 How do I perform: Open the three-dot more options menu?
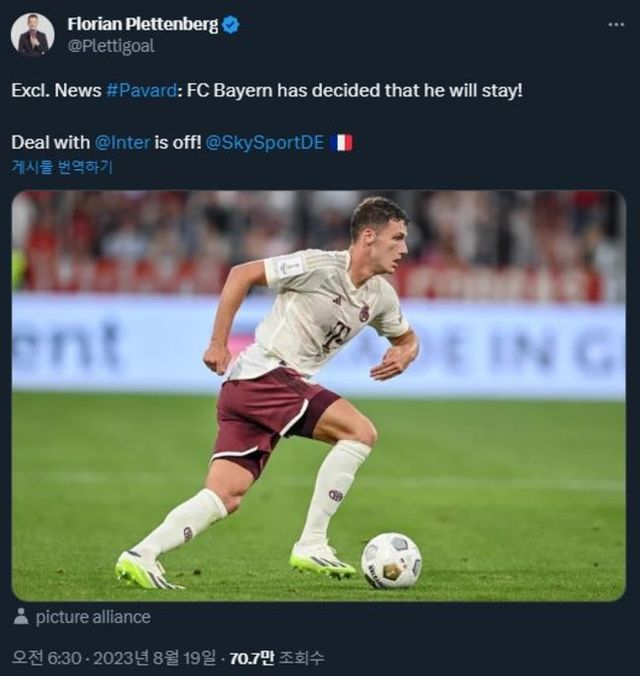pos(615,25)
